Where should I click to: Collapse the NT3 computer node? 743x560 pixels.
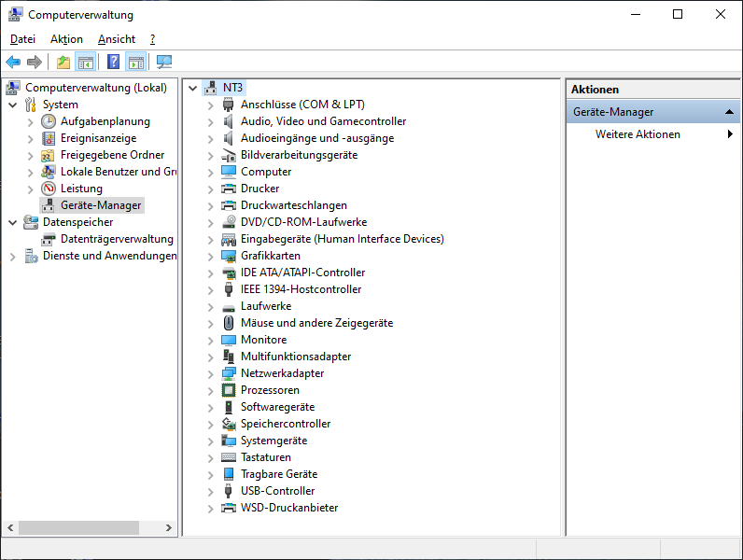[193, 88]
